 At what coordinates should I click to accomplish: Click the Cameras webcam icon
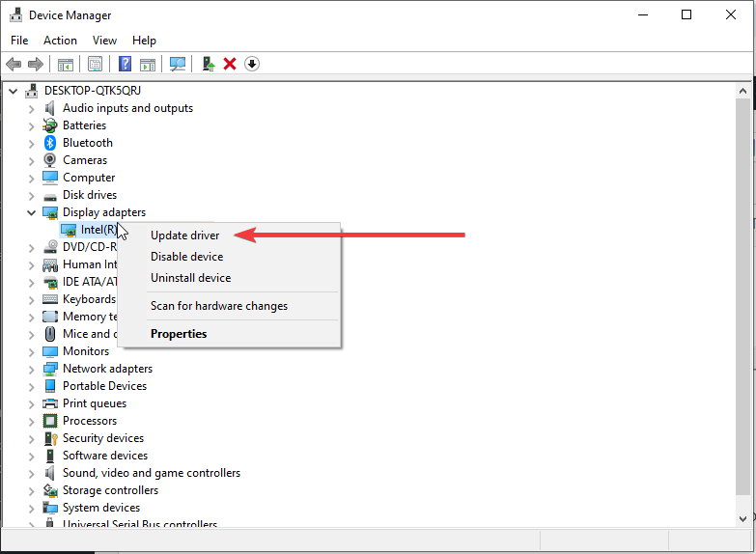click(49, 160)
